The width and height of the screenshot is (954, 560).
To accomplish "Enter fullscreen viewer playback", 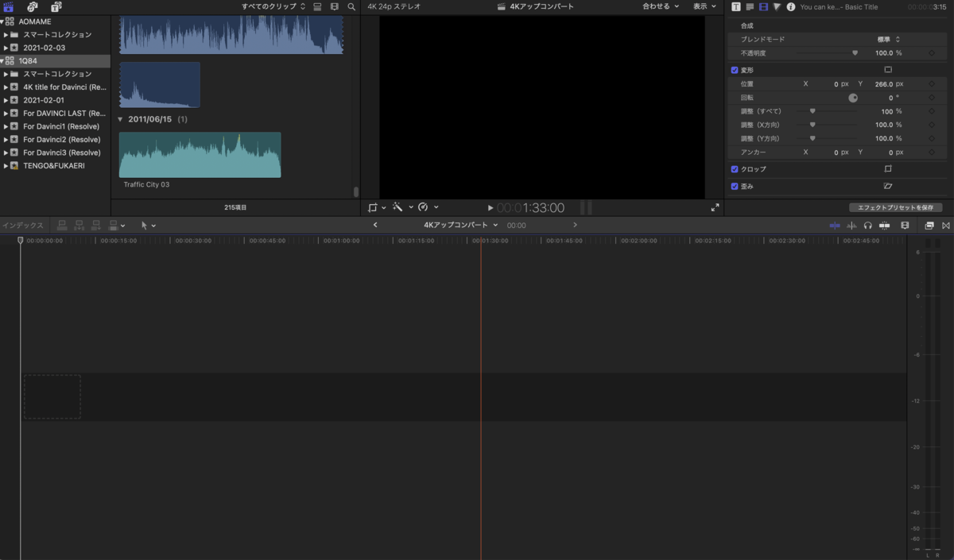I will 715,207.
